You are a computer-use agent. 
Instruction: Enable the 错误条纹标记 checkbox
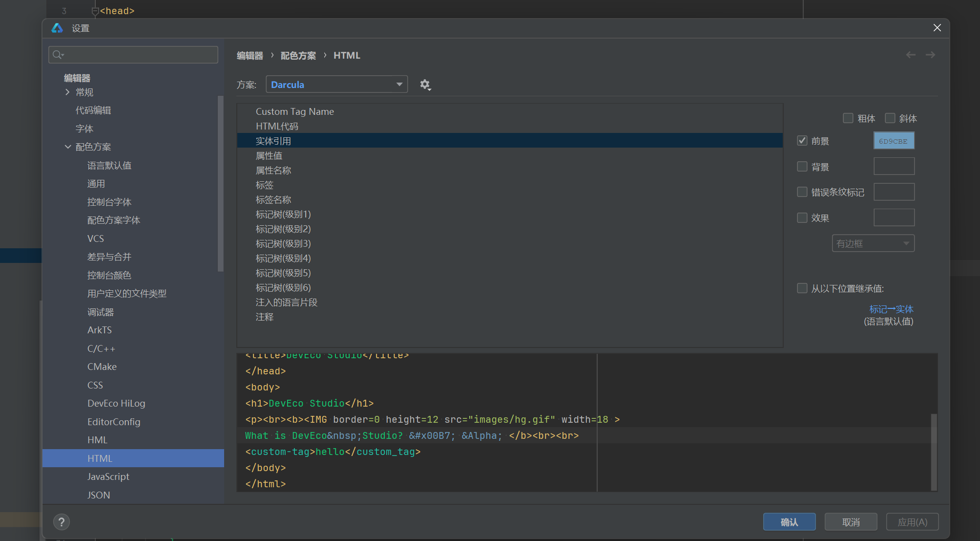pyautogui.click(x=802, y=192)
